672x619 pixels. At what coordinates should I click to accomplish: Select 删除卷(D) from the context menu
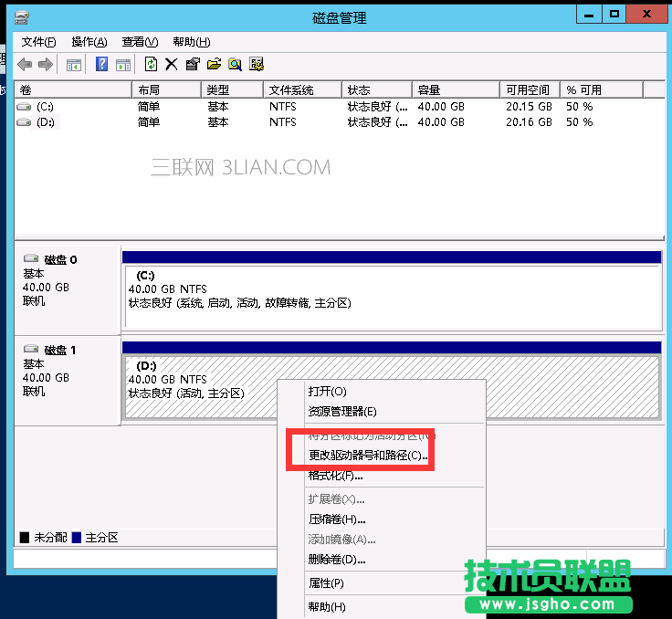[337, 559]
